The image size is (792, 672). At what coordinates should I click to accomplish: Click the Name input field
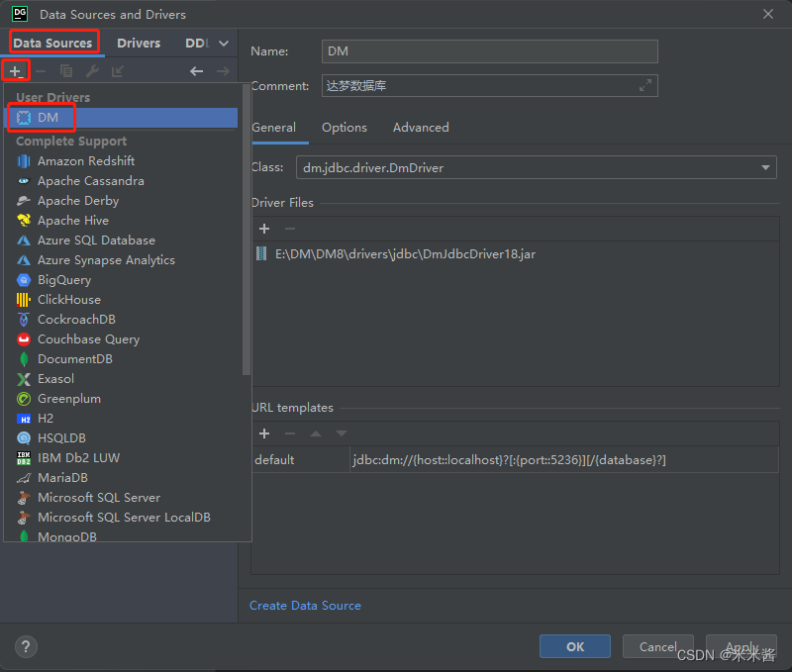(x=489, y=51)
